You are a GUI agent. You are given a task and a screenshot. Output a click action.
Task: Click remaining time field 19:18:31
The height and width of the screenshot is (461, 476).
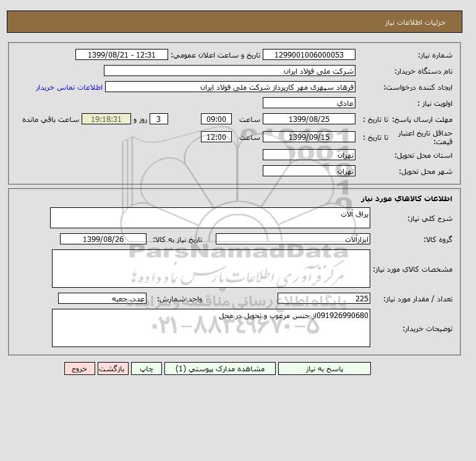click(106, 119)
